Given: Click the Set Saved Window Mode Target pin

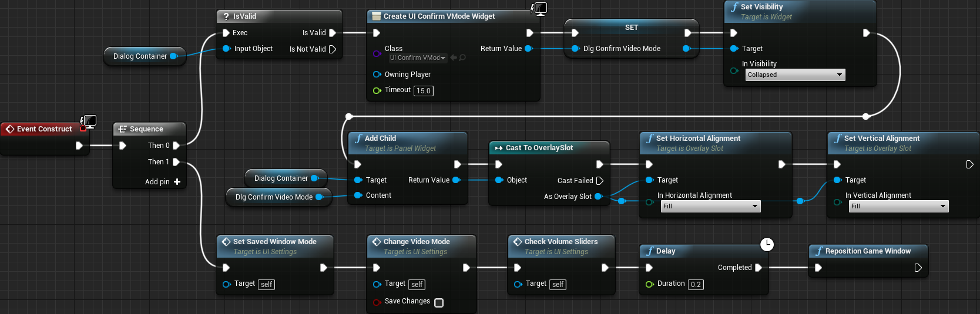Looking at the screenshot, I should (x=226, y=284).
